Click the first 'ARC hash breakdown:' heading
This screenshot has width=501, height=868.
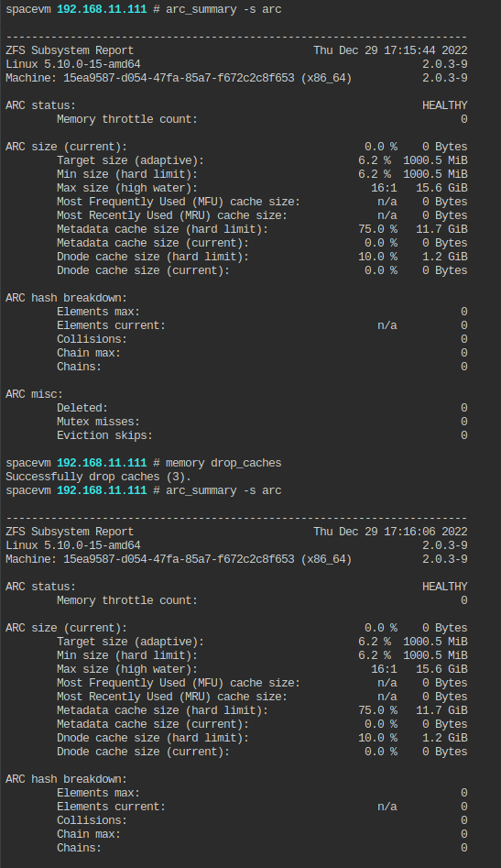[x=66, y=298]
